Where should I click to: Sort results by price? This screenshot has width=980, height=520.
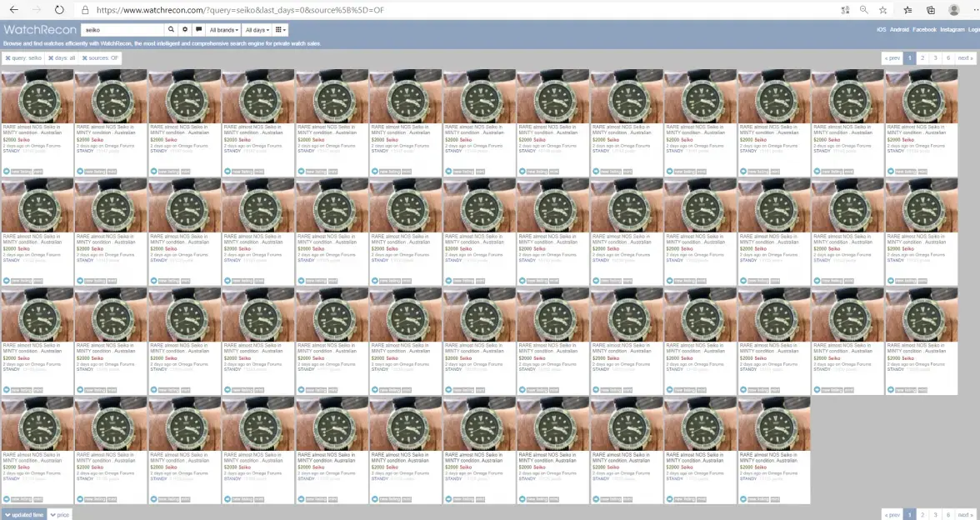[59, 515]
